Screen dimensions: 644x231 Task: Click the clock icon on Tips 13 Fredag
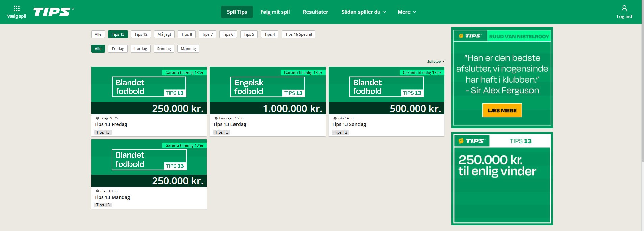pos(98,118)
